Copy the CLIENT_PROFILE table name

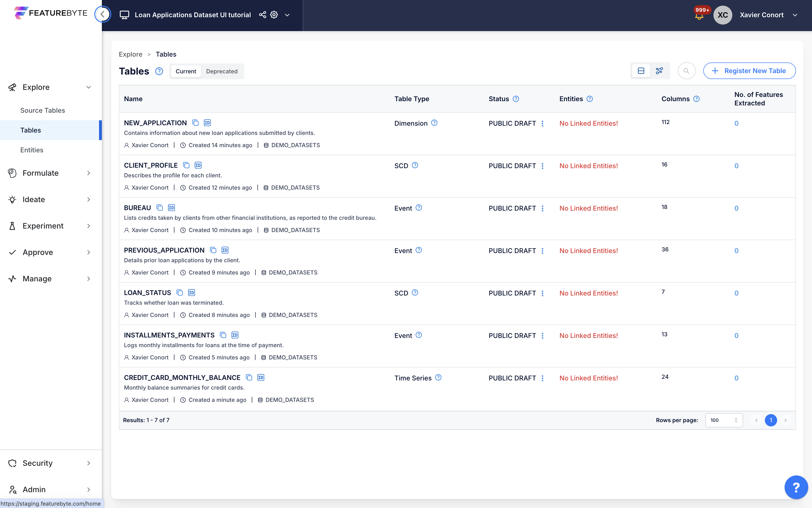click(186, 165)
